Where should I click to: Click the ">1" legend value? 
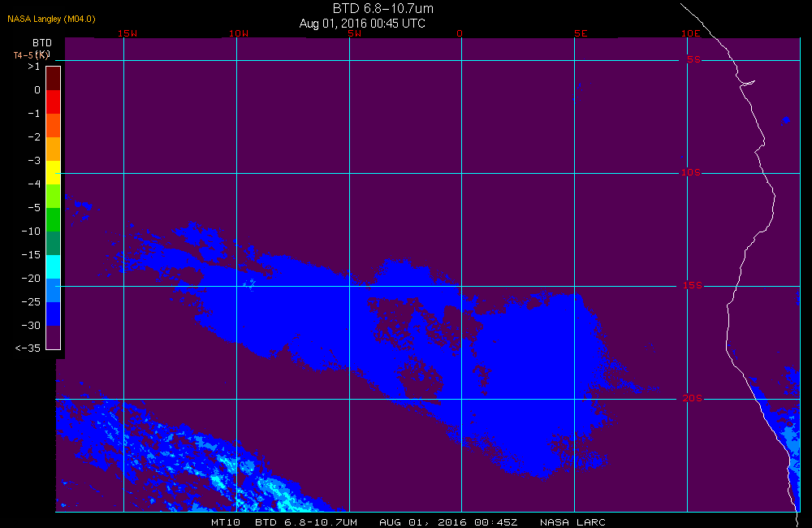(33, 67)
